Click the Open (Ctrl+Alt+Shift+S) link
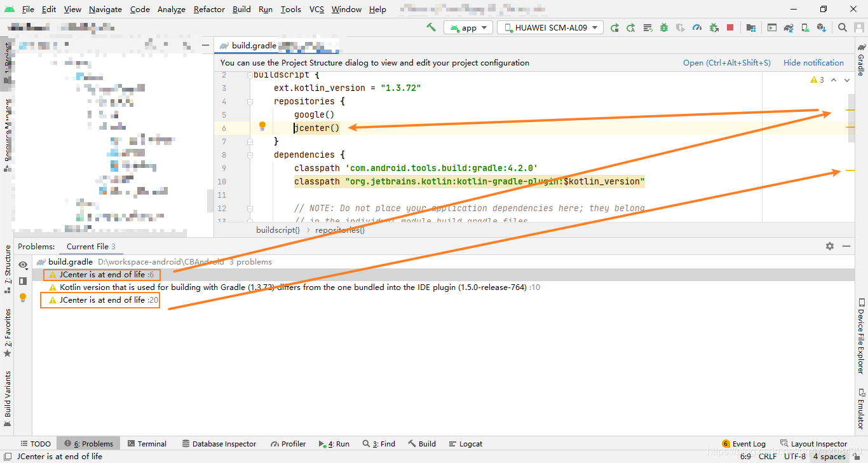This screenshot has width=868, height=463. [x=726, y=62]
